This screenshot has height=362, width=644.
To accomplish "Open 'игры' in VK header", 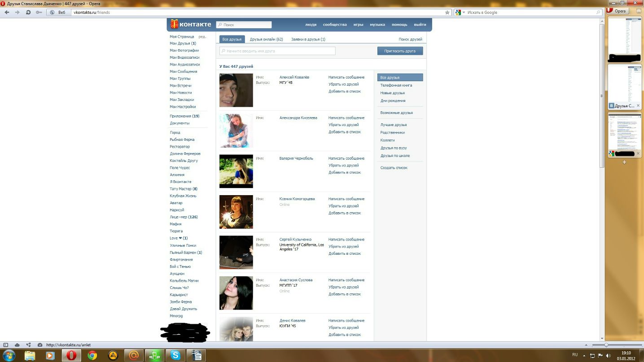I will pyautogui.click(x=358, y=25).
